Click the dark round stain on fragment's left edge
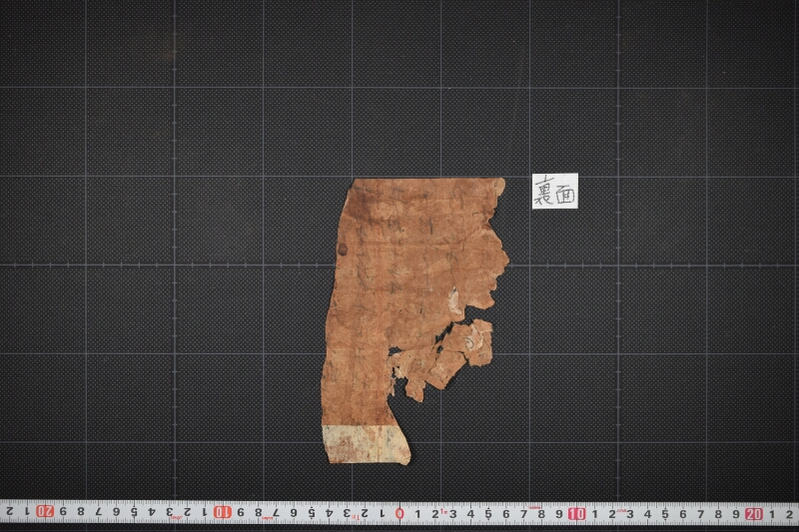The image size is (799, 532). 343,249
